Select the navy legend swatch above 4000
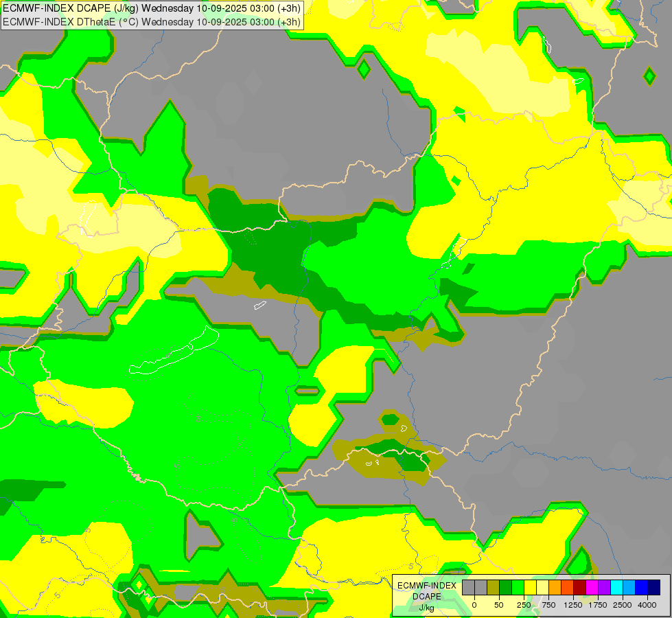 click(654, 587)
